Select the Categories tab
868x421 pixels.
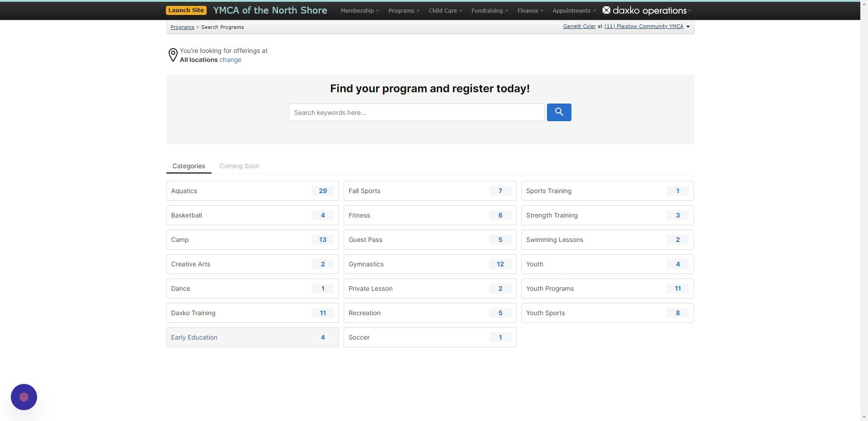pos(189,166)
